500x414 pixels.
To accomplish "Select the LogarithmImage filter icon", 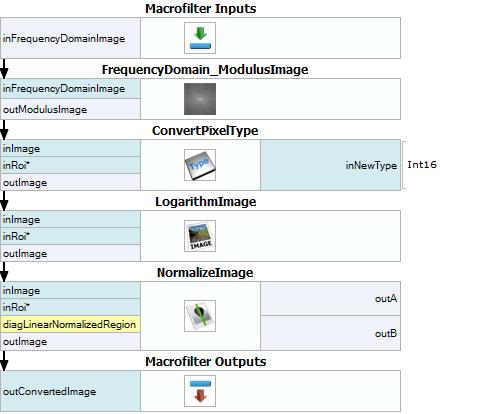I will point(200,236).
